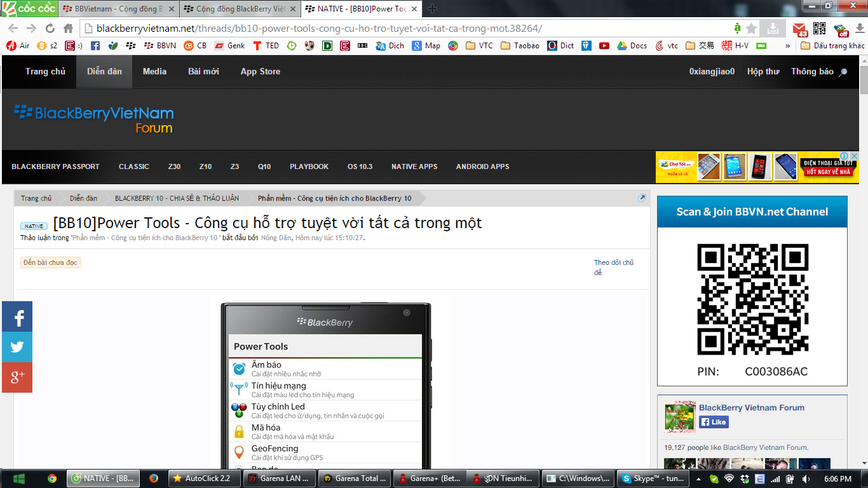Open the 0xiangjiao0 user account menu

tap(712, 72)
